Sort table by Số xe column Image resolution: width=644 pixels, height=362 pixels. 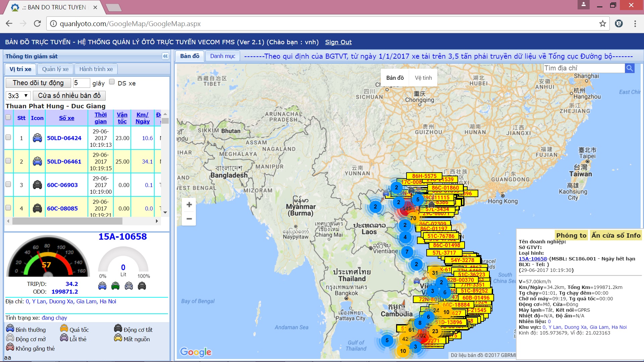67,118
